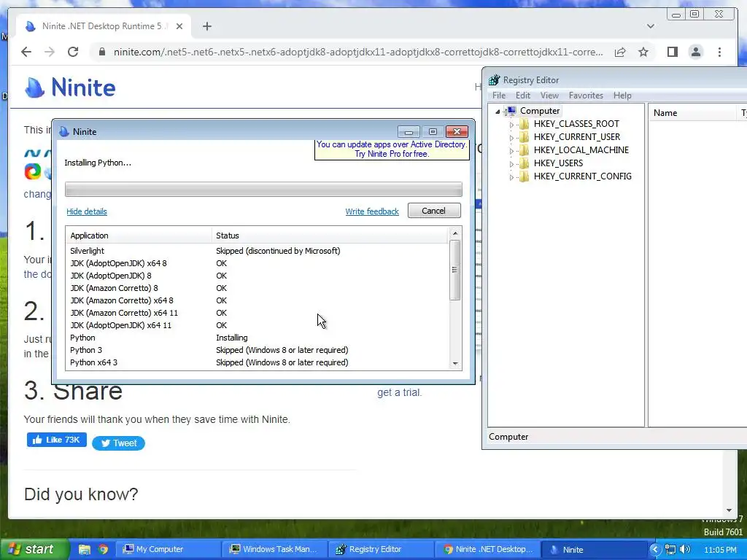
Task: Click the Status column header
Action: click(x=330, y=236)
